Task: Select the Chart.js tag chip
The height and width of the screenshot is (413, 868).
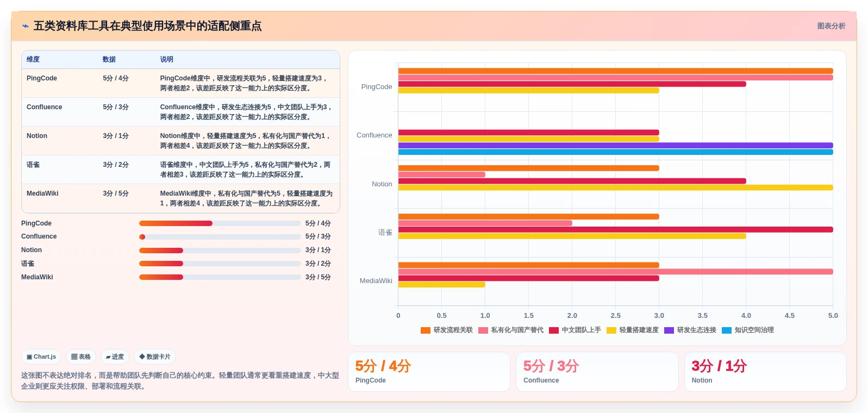Action: (41, 357)
